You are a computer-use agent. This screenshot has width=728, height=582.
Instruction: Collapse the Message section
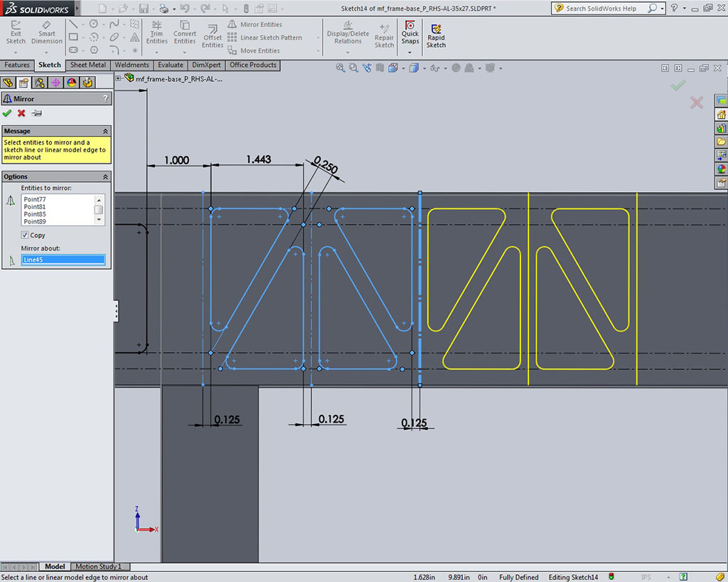tap(105, 131)
